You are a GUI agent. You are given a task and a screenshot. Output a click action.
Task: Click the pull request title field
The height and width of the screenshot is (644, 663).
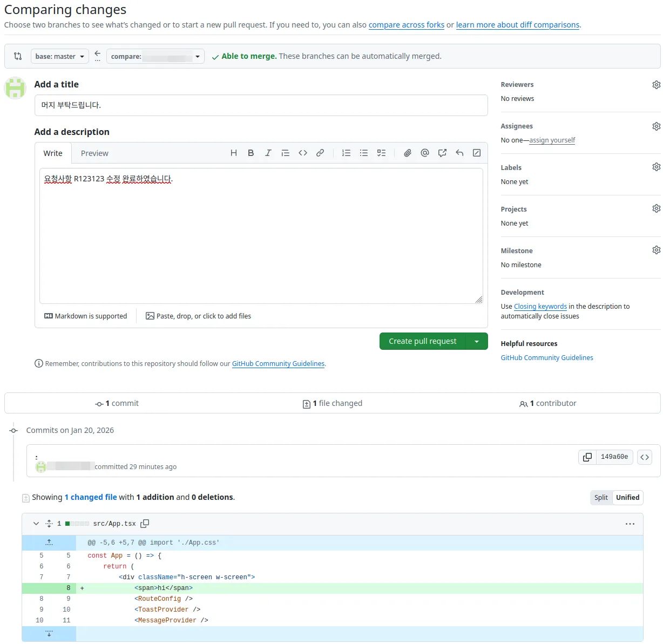pyautogui.click(x=261, y=105)
